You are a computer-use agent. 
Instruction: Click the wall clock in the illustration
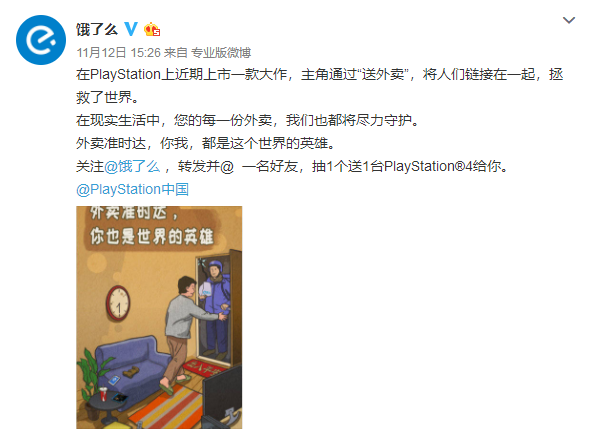click(x=118, y=303)
